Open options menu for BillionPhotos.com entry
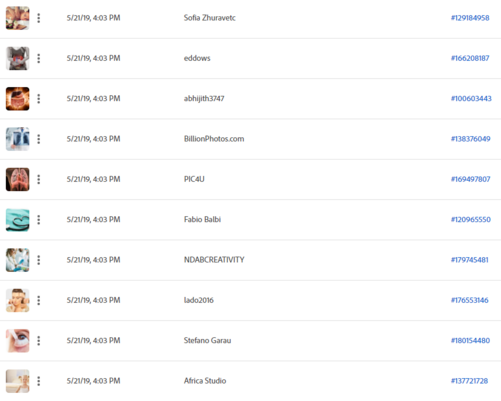The image size is (501, 401). tap(39, 139)
